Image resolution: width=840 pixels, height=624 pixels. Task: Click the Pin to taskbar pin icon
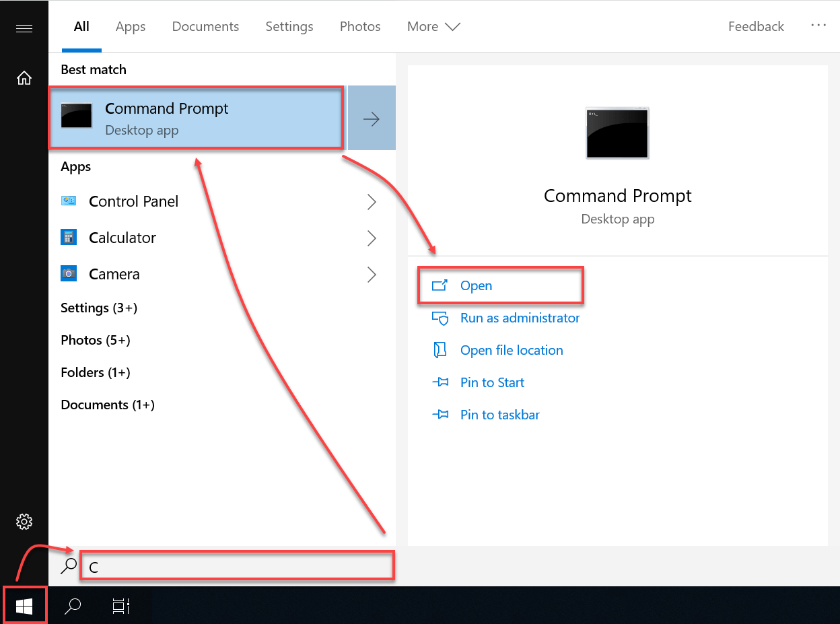click(440, 415)
